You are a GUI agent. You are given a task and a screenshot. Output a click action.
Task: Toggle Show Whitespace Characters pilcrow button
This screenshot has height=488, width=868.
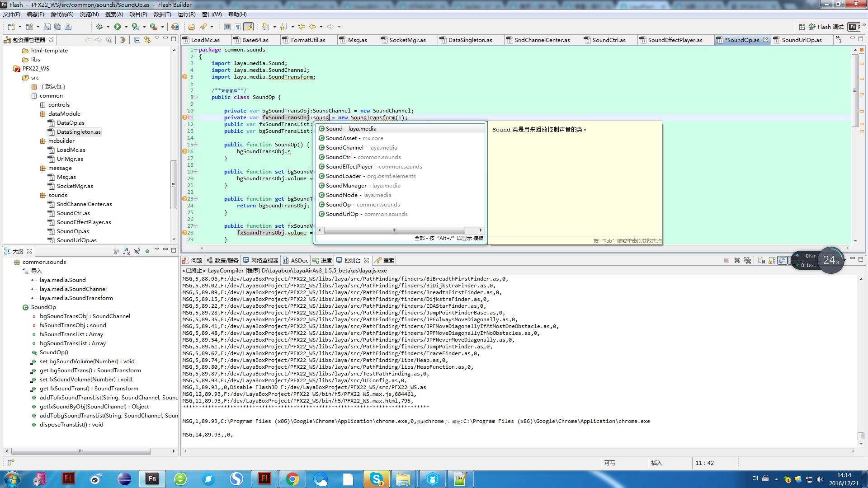[238, 27]
